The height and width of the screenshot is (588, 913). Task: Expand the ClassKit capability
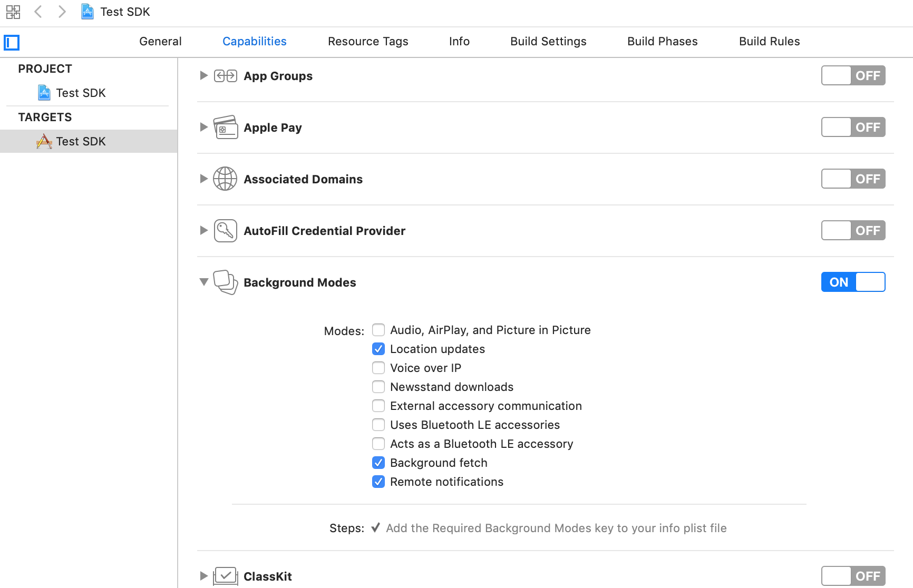[203, 576]
